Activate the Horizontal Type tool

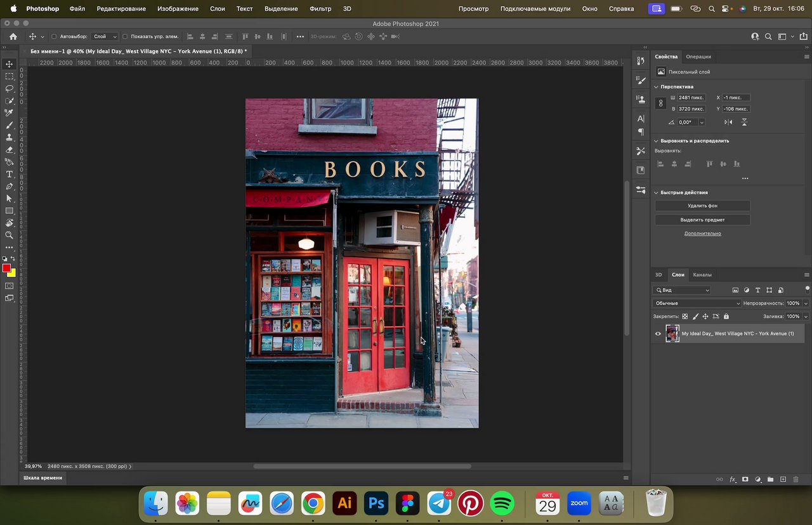click(10, 174)
